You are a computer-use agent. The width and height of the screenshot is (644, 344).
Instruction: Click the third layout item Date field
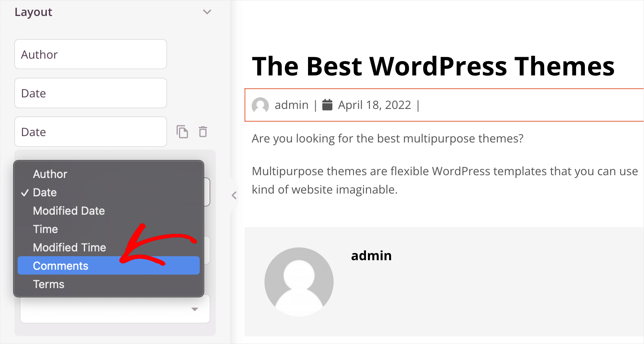(x=91, y=132)
